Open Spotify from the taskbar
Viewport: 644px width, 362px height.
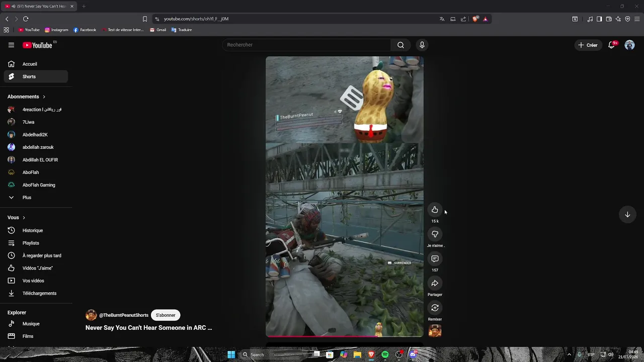coord(385,354)
